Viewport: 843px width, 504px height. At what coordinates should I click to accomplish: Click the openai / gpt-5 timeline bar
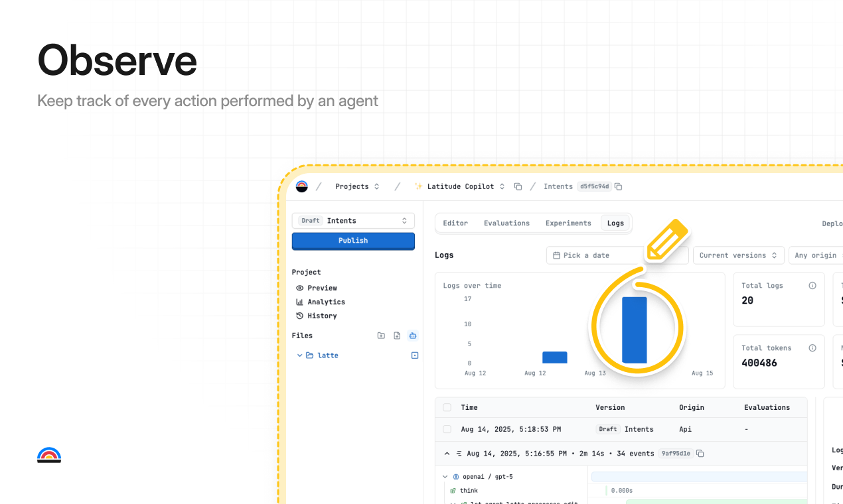click(x=699, y=477)
